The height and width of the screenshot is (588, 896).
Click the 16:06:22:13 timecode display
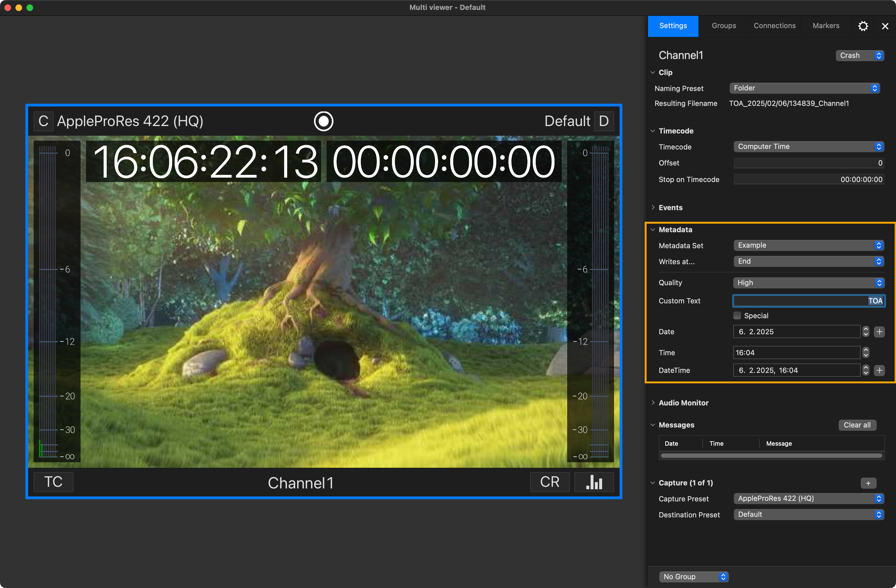[203, 162]
